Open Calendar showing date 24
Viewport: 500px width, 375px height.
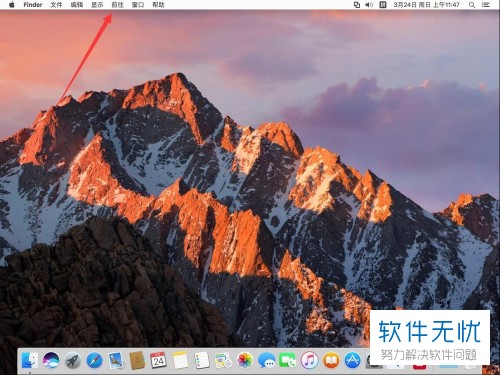(158, 360)
